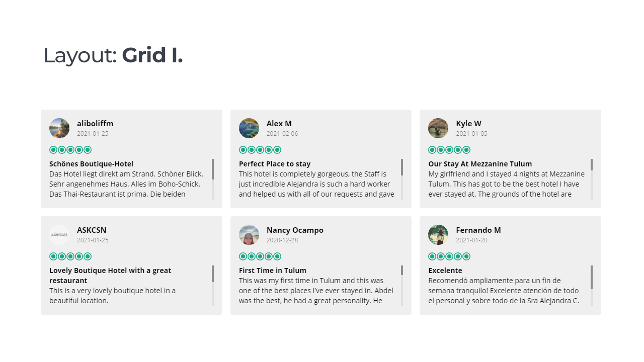
Task: Click the First Time in Tulum heading
Action: tap(272, 270)
